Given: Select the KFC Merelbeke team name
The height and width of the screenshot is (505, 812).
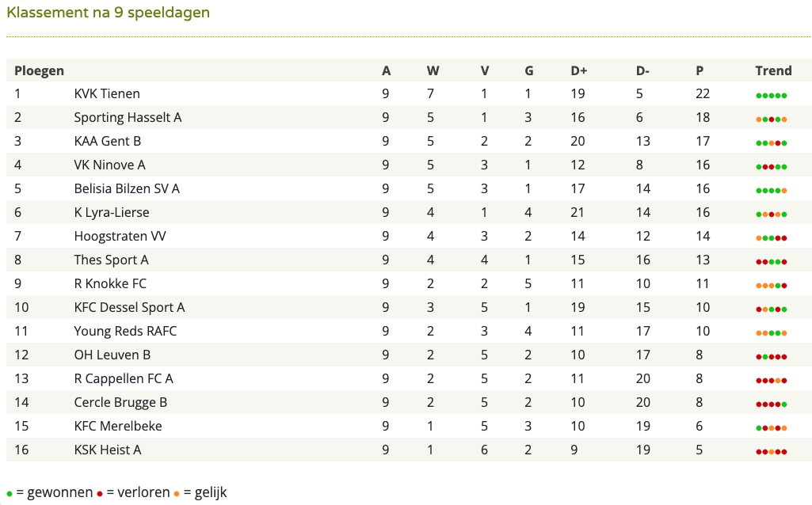Looking at the screenshot, I should click(x=118, y=427).
